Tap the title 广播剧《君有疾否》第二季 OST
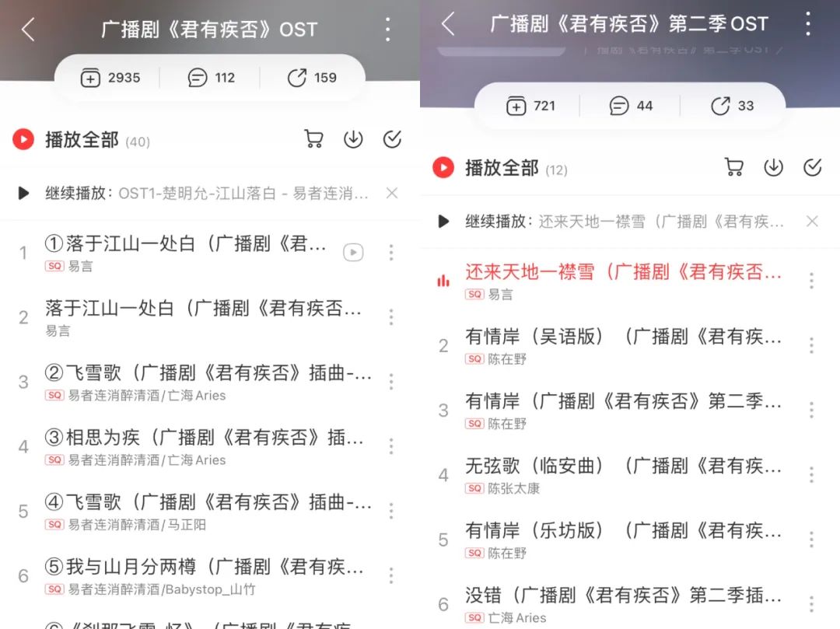Screen dimensions: 840x629 click(x=629, y=24)
